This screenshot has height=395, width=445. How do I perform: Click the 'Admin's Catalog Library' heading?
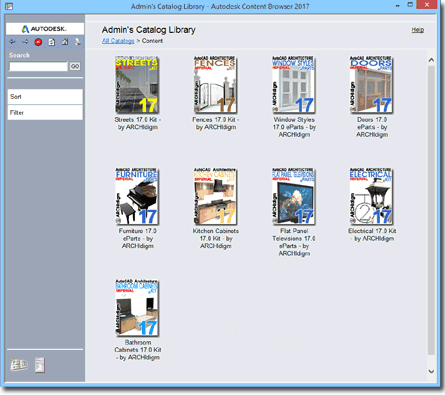149,30
